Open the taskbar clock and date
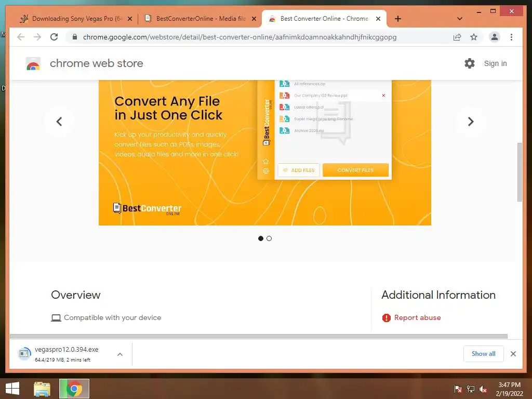The image size is (532, 399). 509,389
